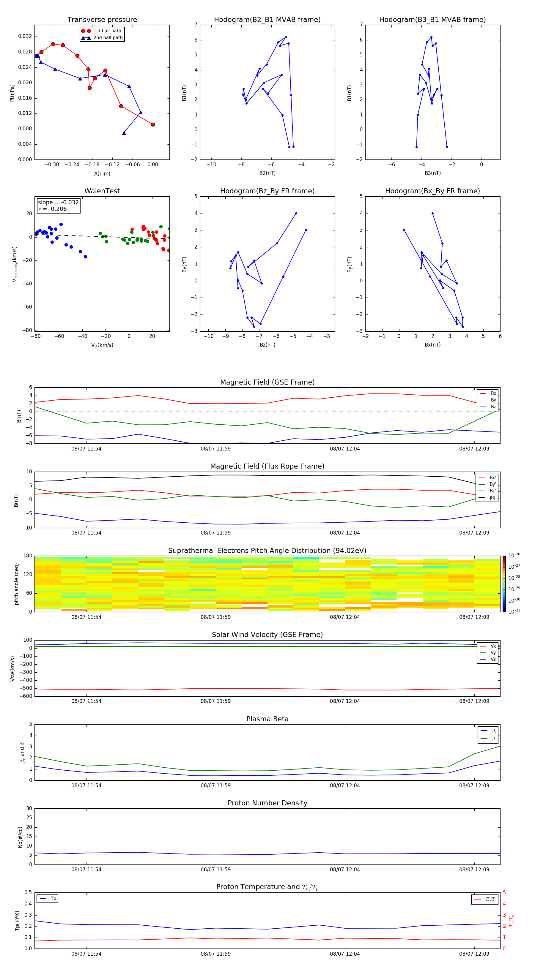Select 'Bx' in the GSE magnetic field legend
535x980 pixels.
pyautogui.click(x=488, y=393)
